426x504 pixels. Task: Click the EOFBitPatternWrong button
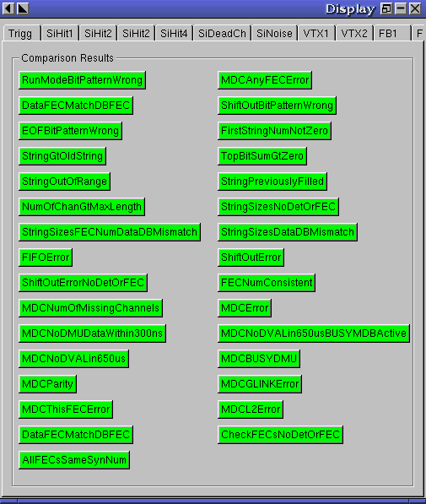coord(70,131)
